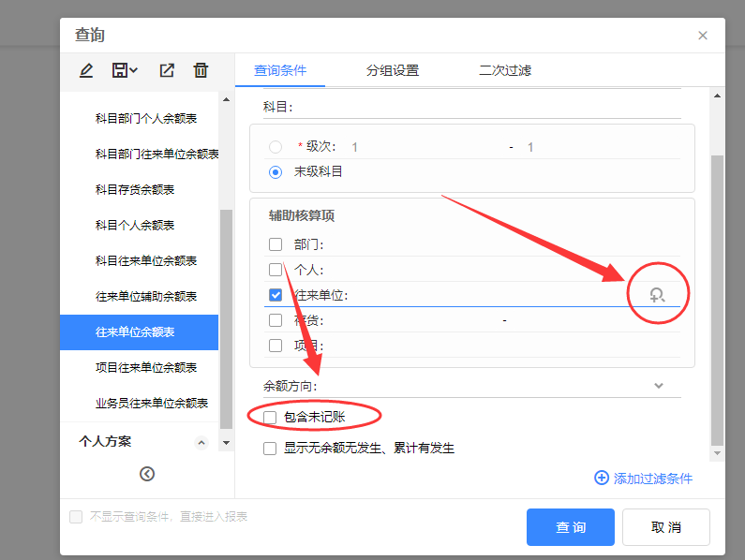Click the 查询 button
The width and height of the screenshot is (745, 560).
click(x=570, y=526)
